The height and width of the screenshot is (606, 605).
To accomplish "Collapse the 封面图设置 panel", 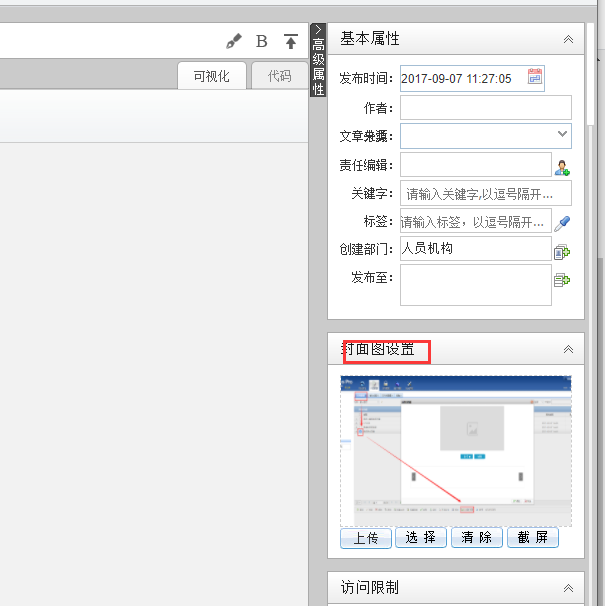I will pos(568,349).
